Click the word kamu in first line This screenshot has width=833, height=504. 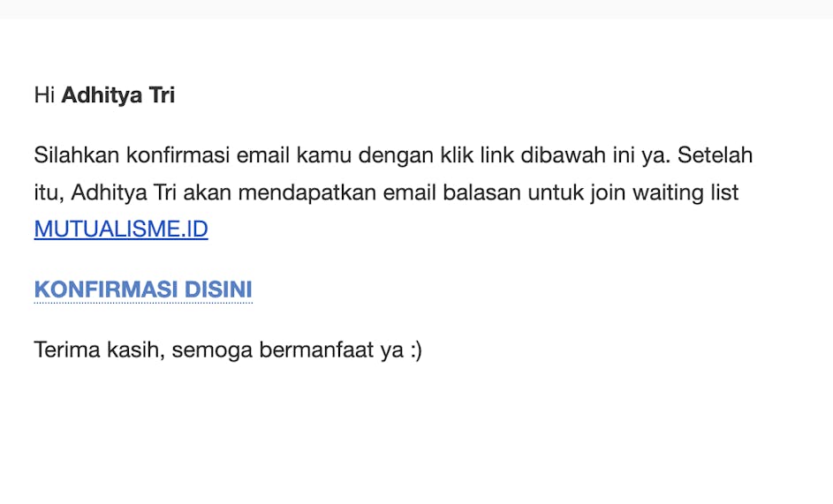coord(323,156)
